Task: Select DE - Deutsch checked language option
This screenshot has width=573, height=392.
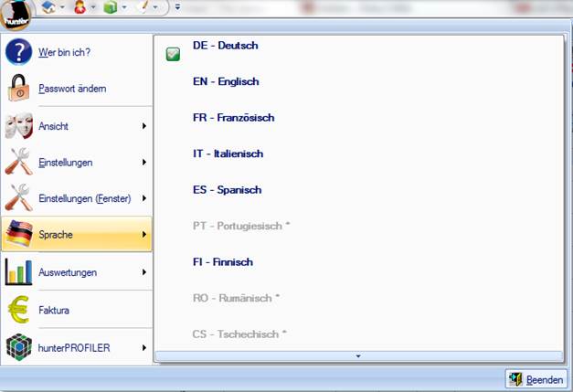Action: click(225, 46)
